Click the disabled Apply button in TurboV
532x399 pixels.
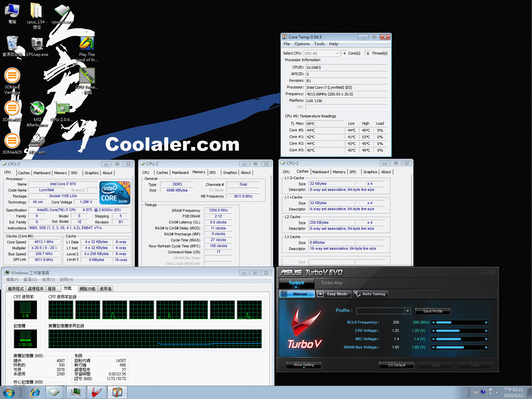436,365
